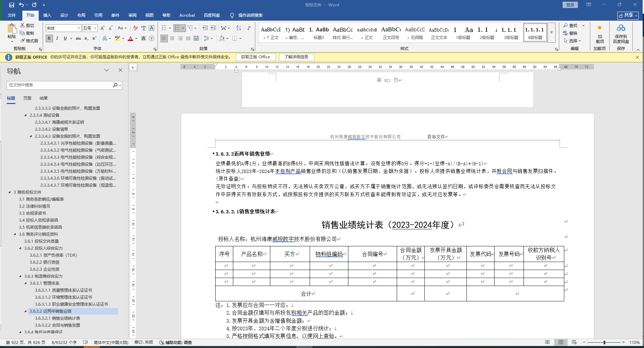Collapse the 3.6.3.1 管理体系 tree node
644x348 pixels.
click(x=26, y=283)
